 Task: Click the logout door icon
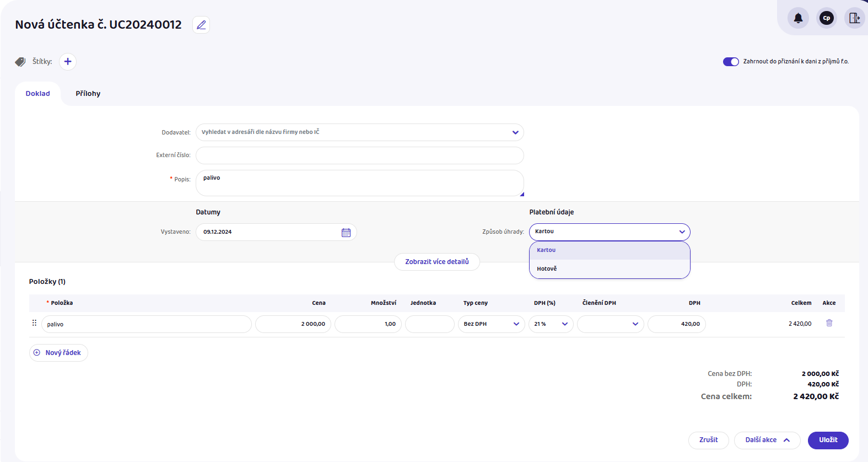tap(854, 18)
